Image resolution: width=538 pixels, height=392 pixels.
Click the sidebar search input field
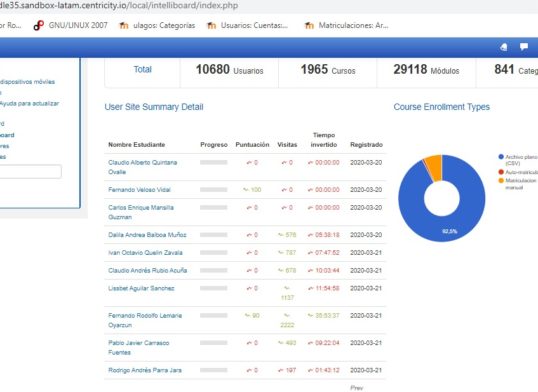[31, 171]
